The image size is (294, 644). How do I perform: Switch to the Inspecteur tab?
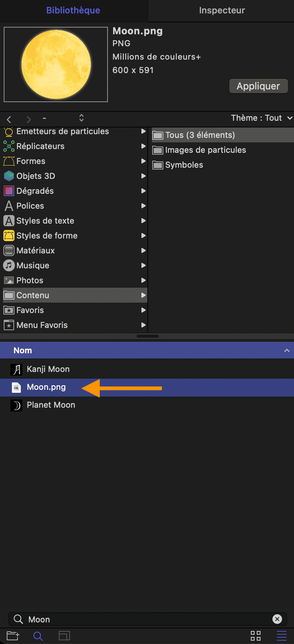click(x=222, y=10)
